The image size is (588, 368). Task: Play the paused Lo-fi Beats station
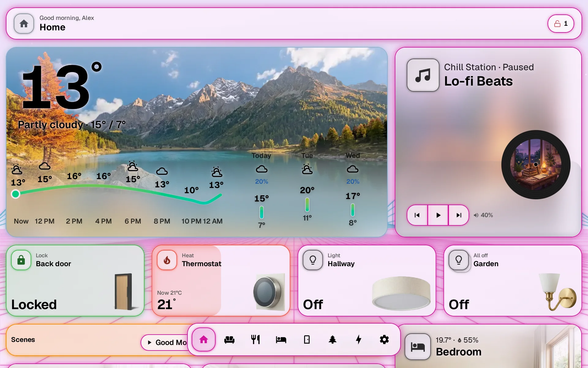coord(438,215)
